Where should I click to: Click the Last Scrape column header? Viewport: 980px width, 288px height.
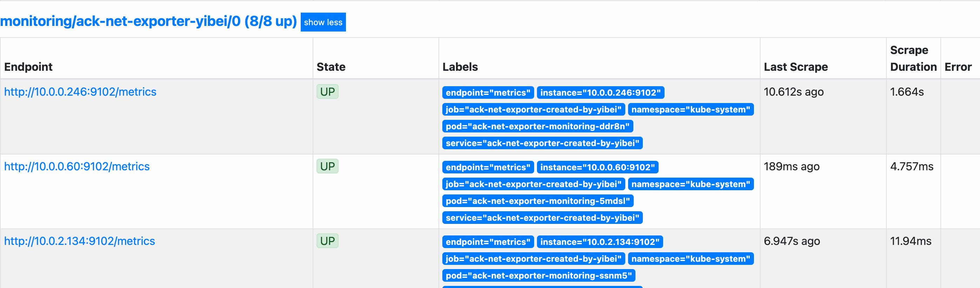click(796, 67)
